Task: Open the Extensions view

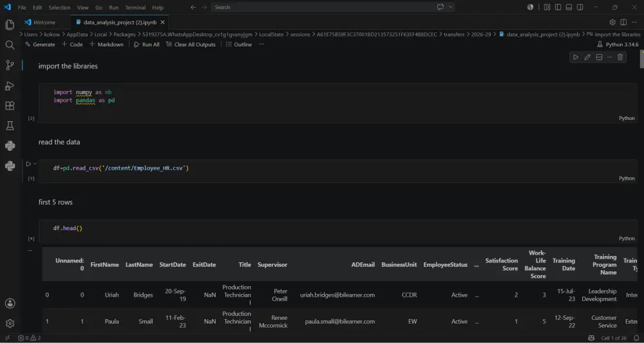Action: point(10,106)
